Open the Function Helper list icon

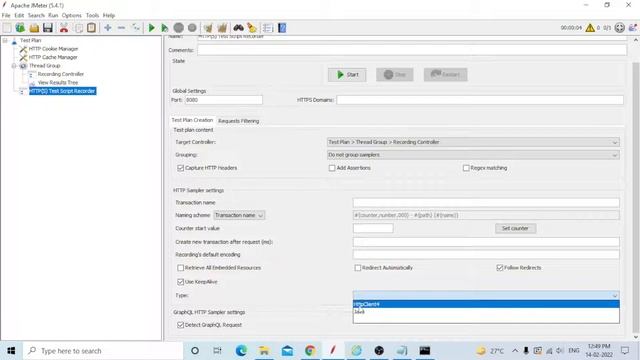(x=268, y=28)
